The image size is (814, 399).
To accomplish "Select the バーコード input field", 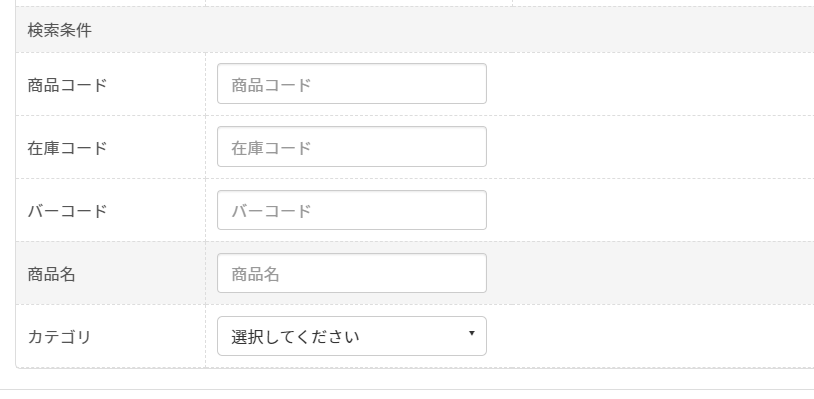I will [351, 210].
